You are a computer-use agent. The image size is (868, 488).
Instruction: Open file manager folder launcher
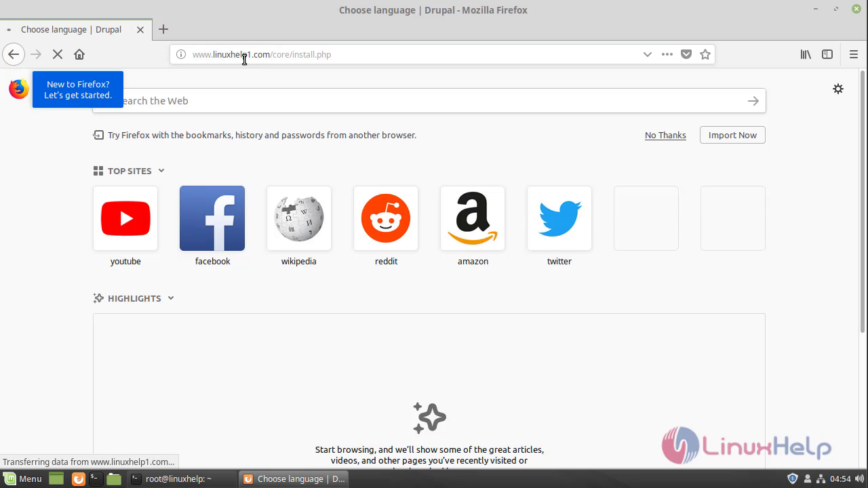114,479
